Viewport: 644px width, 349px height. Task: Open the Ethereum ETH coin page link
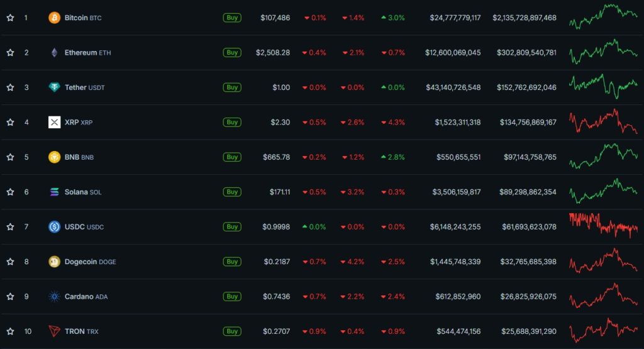pos(87,53)
